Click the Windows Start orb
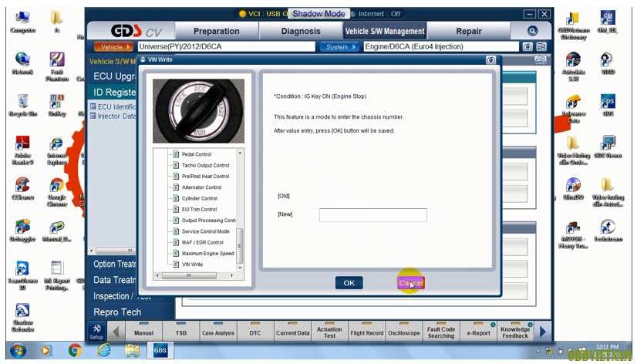The width and height of the screenshot is (637, 364). pyautogui.click(x=18, y=350)
